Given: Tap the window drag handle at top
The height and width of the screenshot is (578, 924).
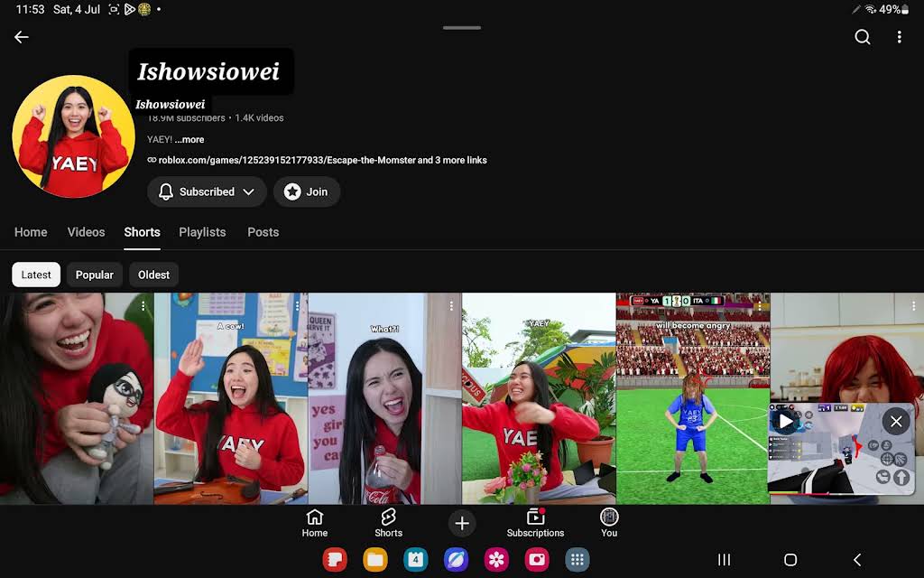Looking at the screenshot, I should tap(462, 28).
